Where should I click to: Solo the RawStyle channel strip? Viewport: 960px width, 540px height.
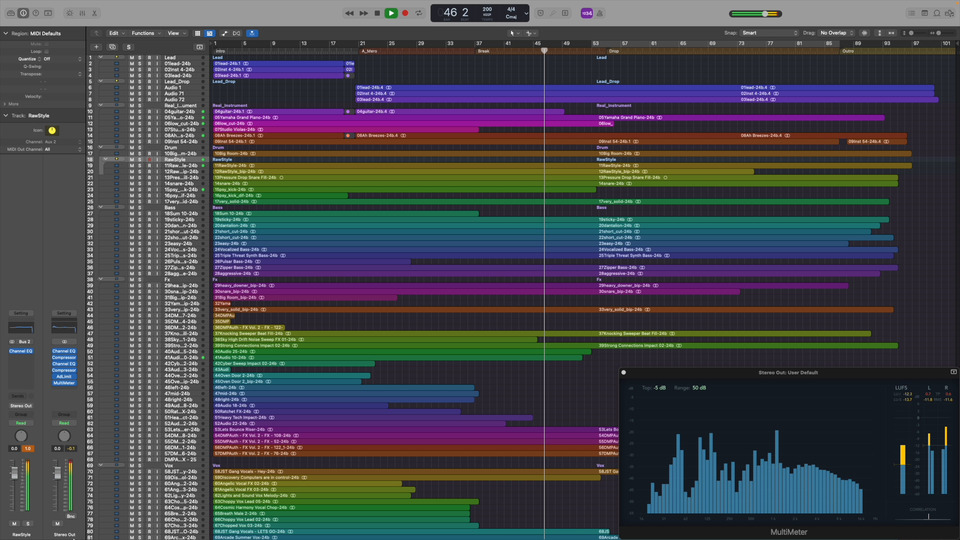(28, 523)
